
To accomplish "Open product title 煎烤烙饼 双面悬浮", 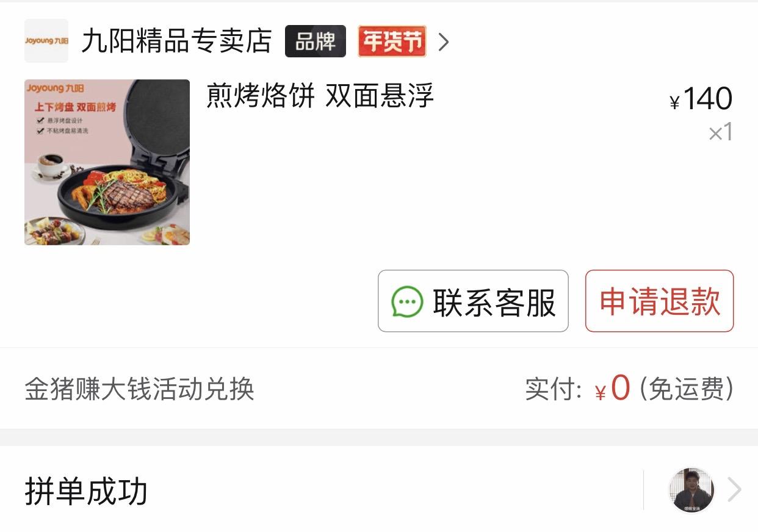I will coord(320,96).
